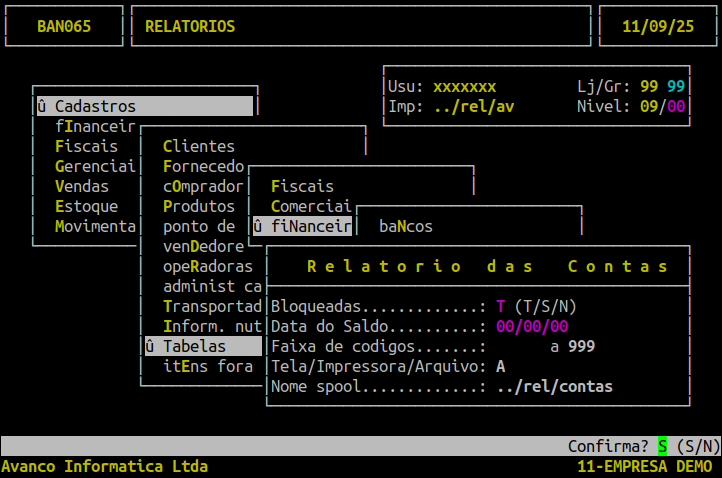The height and width of the screenshot is (478, 722).
Task: Set the Tela/Impressora/Arquivo output option
Action: pos(500,366)
